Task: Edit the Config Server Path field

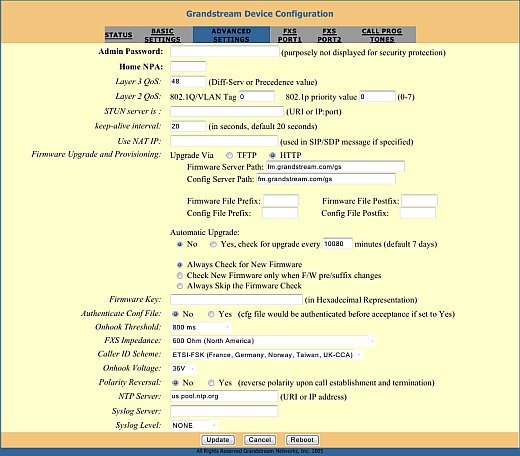Action: point(326,179)
